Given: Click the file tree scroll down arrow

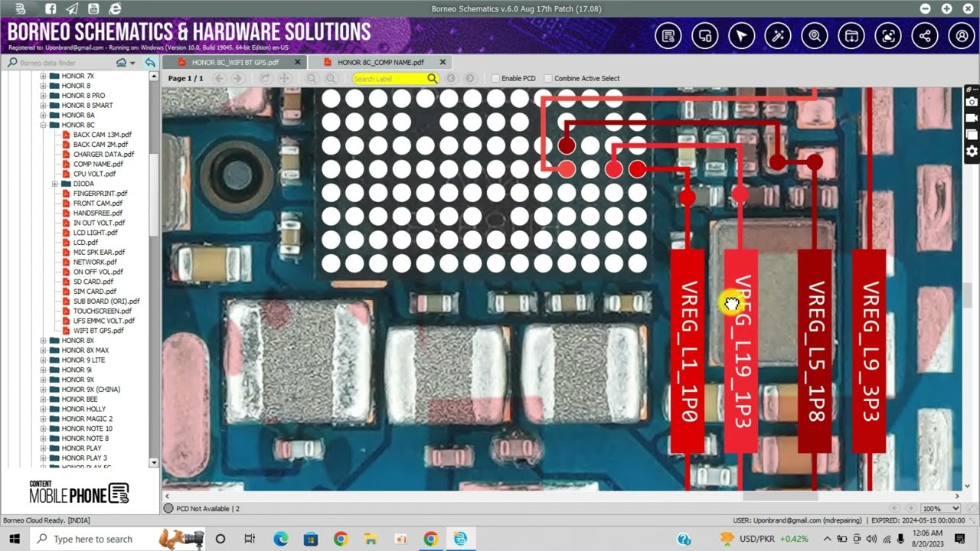Looking at the screenshot, I should point(154,462).
